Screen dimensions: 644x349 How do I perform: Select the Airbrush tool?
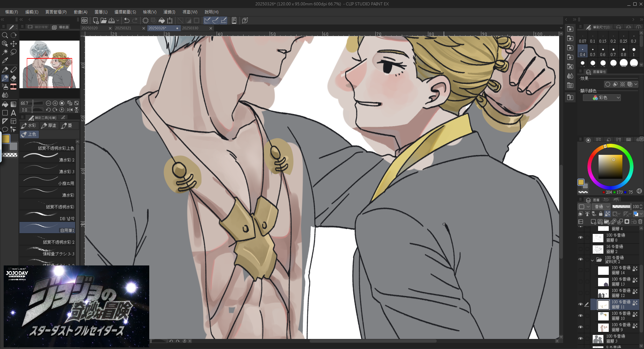point(5,87)
